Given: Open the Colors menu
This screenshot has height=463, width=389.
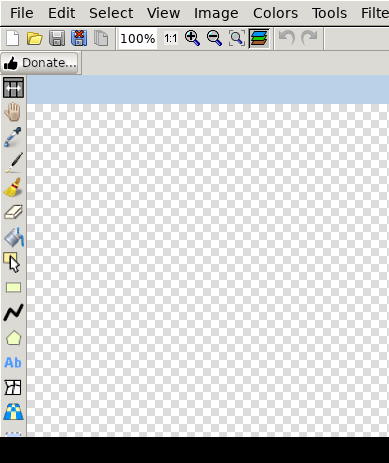Looking at the screenshot, I should pos(275,13).
